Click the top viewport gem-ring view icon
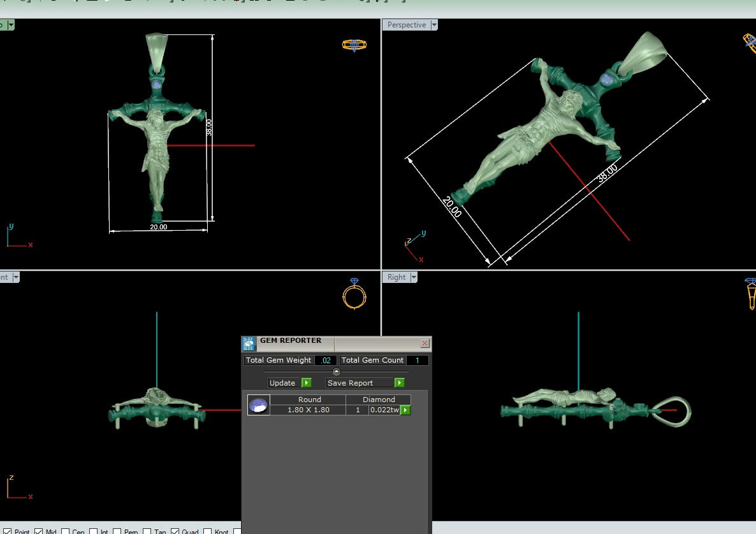The image size is (756, 534). coord(354,45)
